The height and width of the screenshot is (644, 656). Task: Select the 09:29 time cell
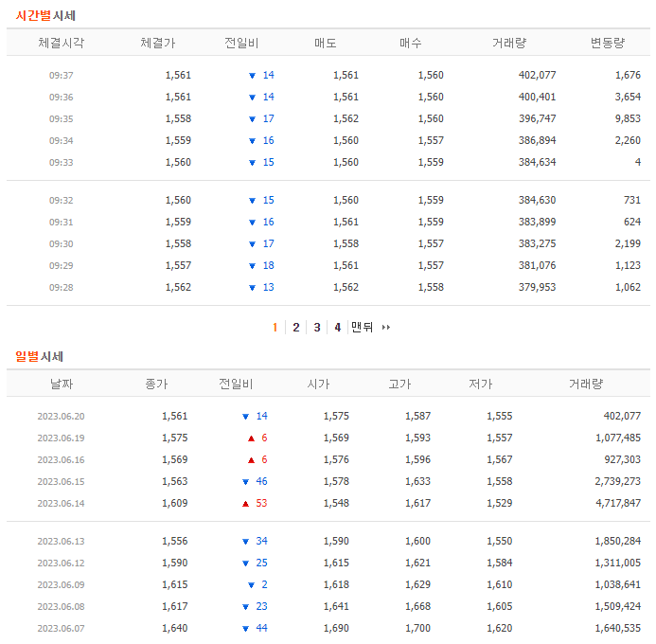pyautogui.click(x=62, y=266)
